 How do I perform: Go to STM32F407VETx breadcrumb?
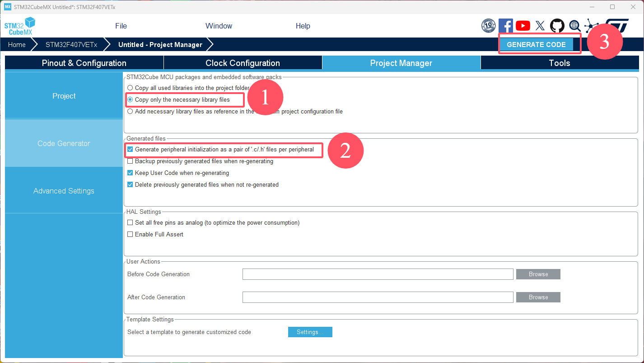click(71, 45)
